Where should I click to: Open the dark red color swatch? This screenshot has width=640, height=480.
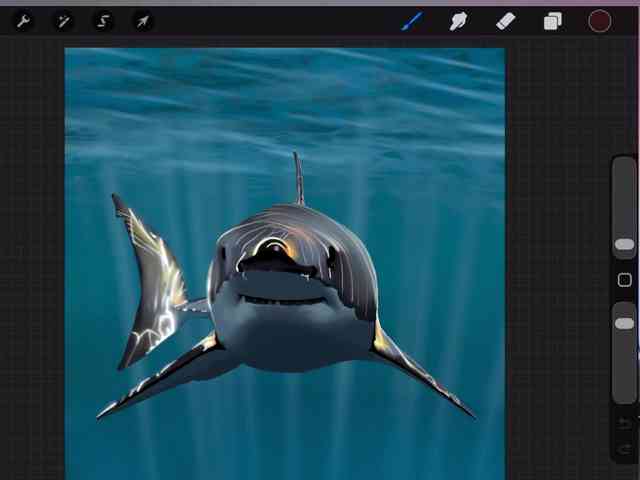pos(599,21)
